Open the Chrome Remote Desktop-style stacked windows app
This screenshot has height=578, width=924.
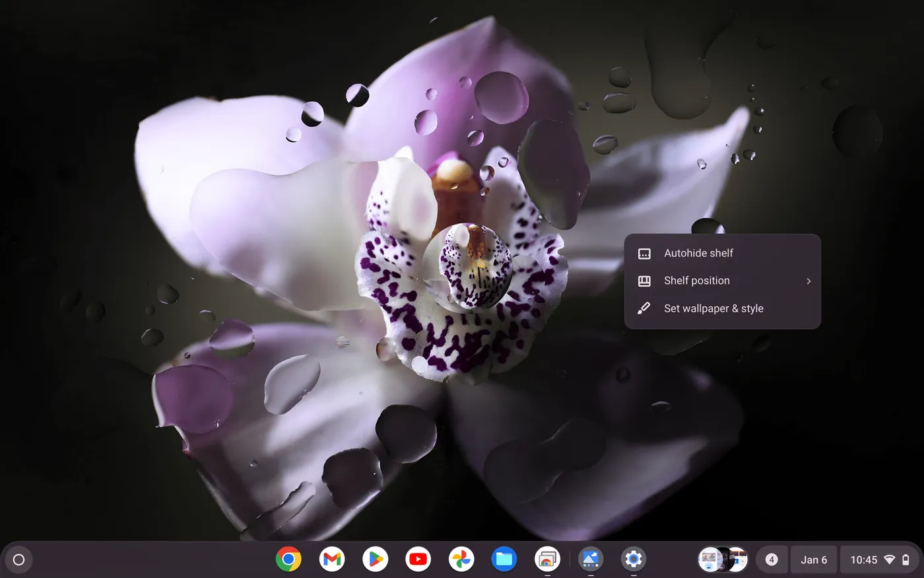click(547, 560)
